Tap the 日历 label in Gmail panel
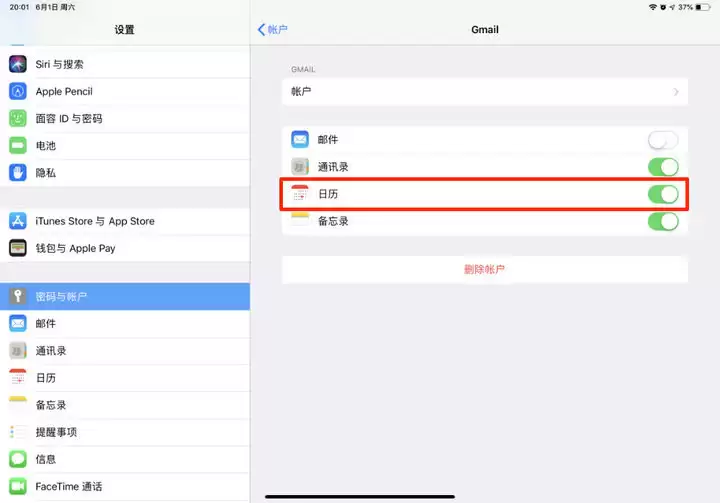The image size is (720, 503). click(x=328, y=194)
